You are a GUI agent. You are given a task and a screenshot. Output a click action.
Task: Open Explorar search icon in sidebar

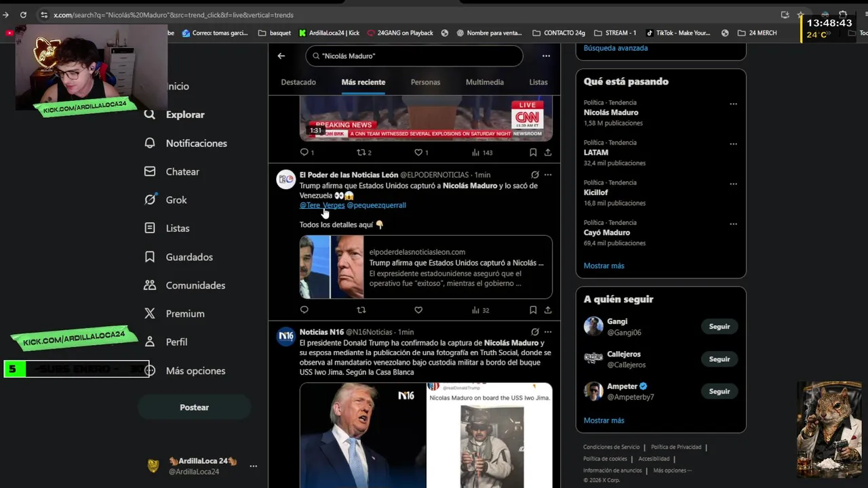pos(150,115)
